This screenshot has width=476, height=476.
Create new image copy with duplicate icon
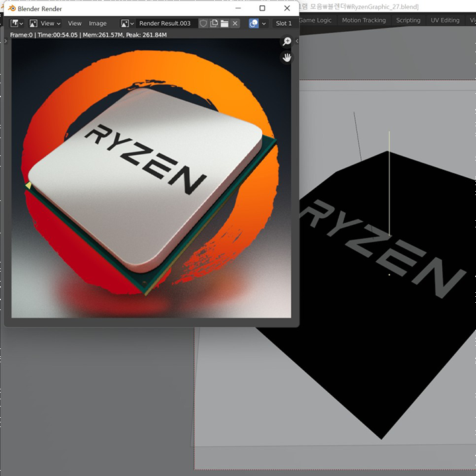(x=214, y=23)
